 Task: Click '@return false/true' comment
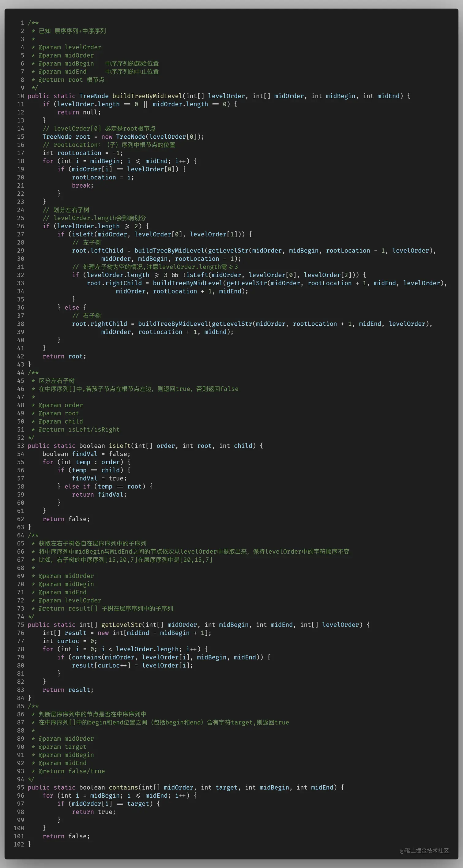point(71,771)
